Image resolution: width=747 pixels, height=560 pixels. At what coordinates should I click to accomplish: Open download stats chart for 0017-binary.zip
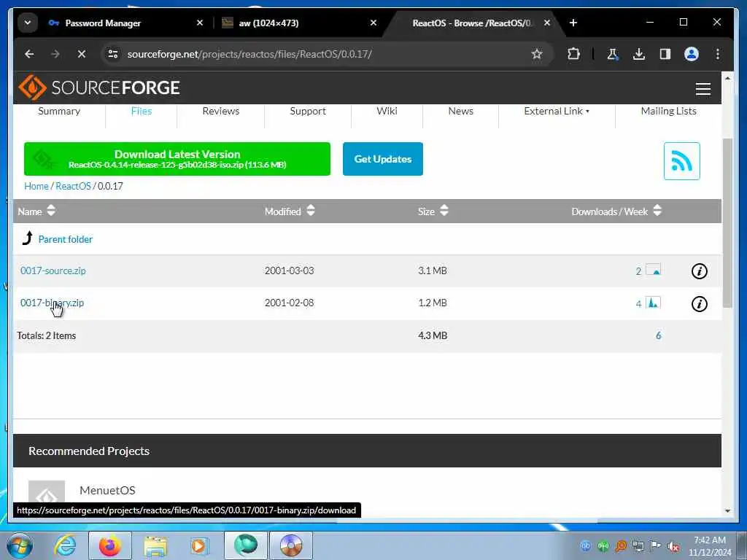[653, 303]
